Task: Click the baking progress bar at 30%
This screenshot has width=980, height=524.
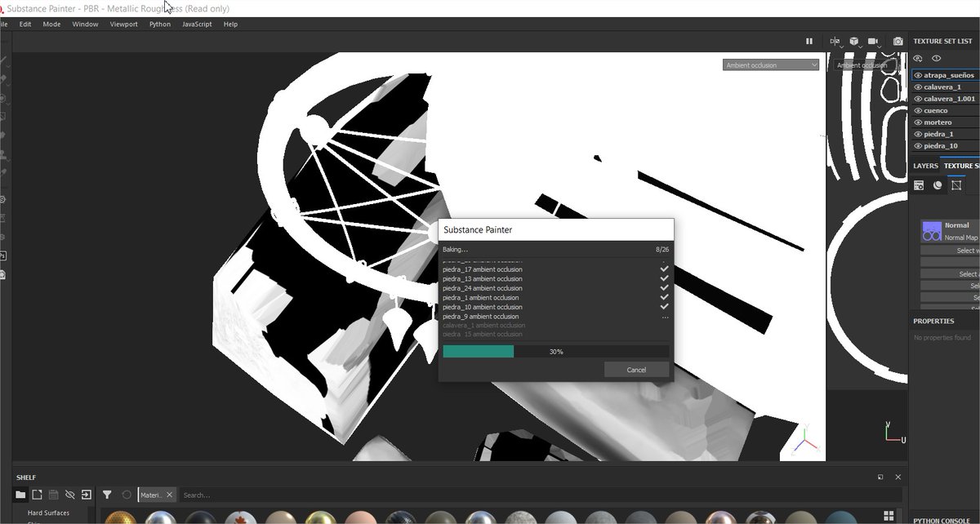Action: click(555, 351)
